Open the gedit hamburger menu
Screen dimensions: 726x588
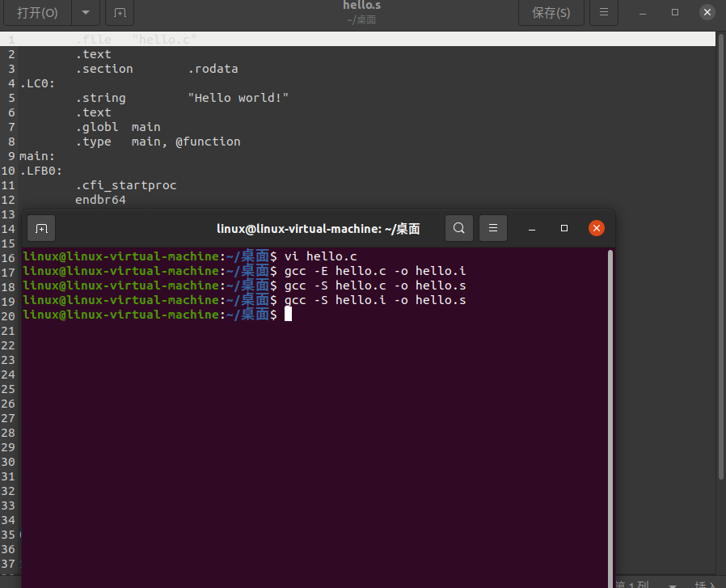603,13
